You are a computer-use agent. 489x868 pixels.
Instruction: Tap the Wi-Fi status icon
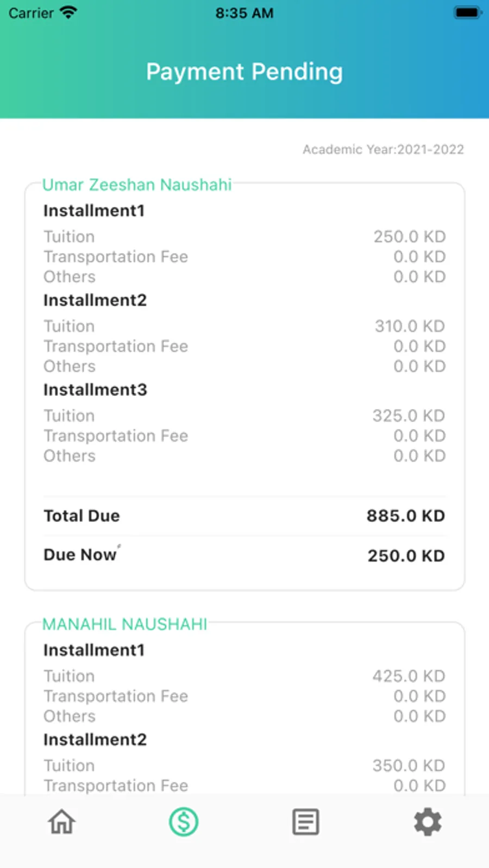(68, 12)
